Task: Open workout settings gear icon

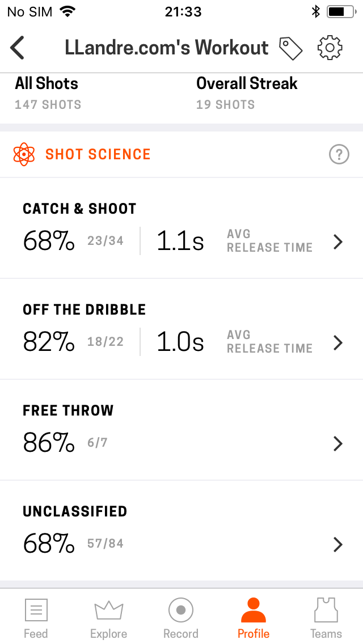Action: [x=330, y=48]
